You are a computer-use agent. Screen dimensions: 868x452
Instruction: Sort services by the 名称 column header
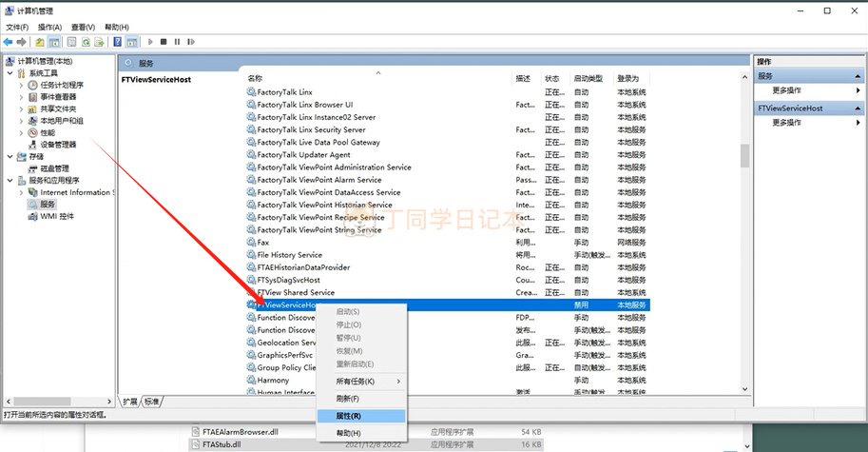click(378, 79)
